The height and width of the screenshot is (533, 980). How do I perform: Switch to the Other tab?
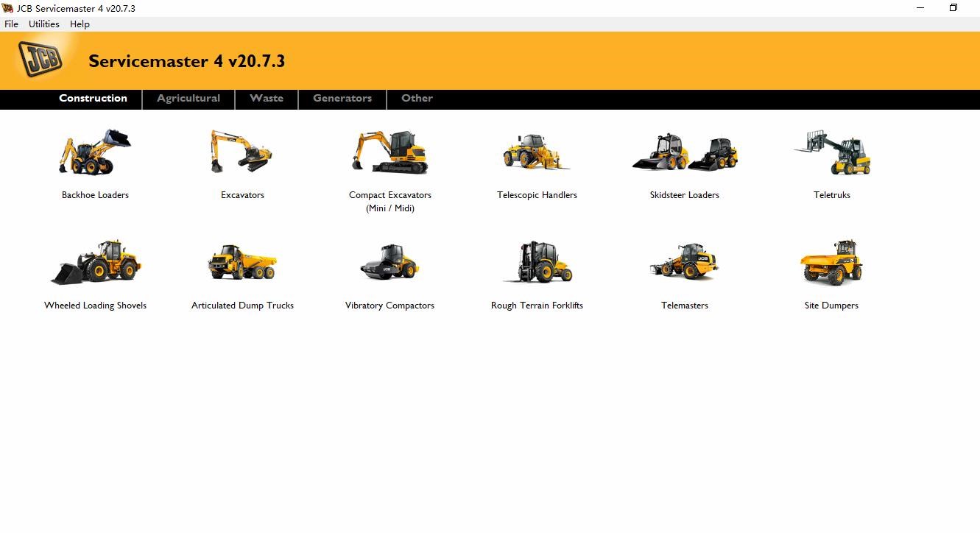point(417,98)
